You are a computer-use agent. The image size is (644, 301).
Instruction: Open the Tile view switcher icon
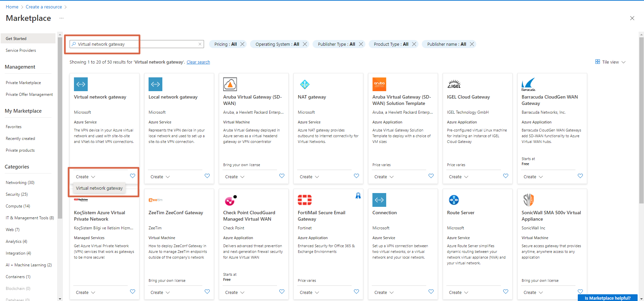598,62
